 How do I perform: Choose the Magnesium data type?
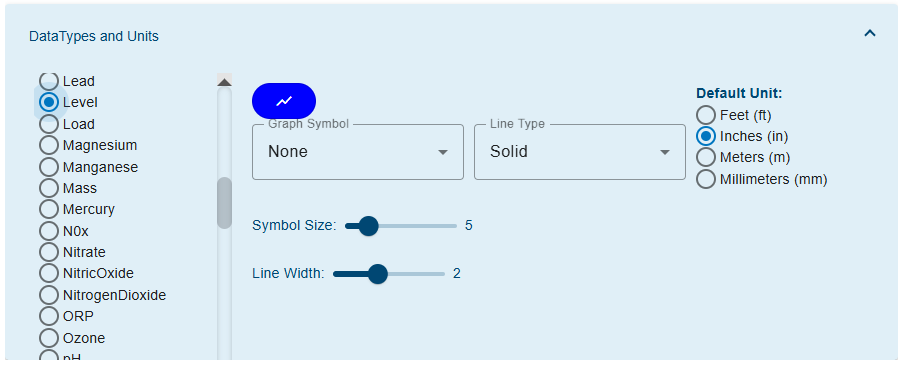[x=88, y=145]
